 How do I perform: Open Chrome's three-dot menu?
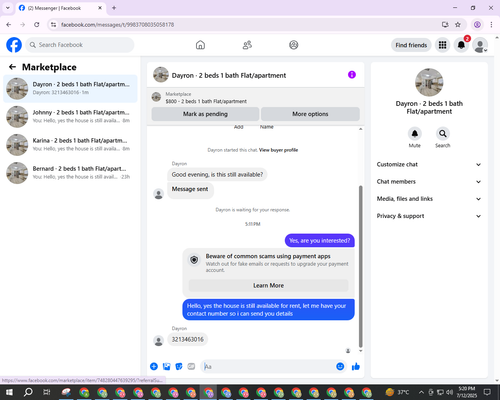[x=491, y=25]
